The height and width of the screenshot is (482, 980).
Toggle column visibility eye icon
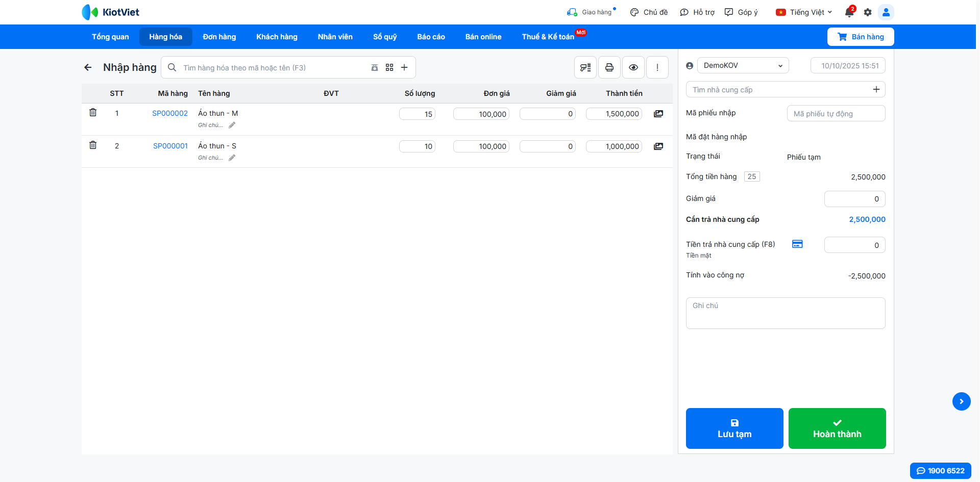(x=633, y=67)
